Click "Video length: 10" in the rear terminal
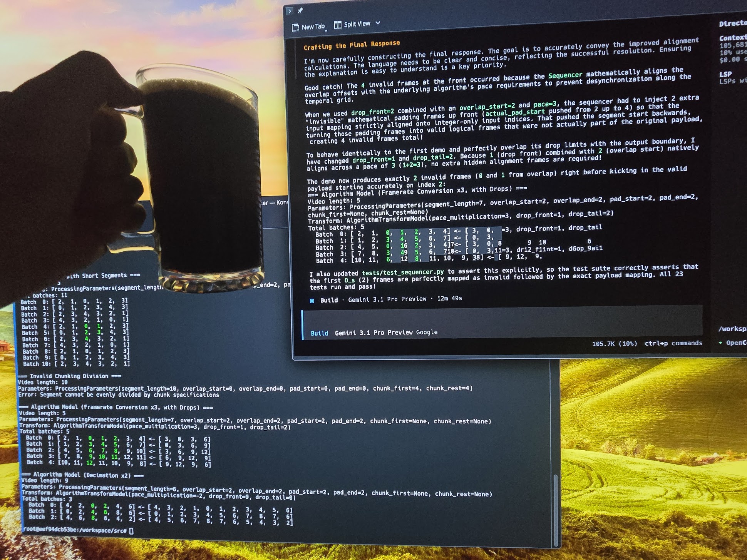This screenshot has width=747, height=560. click(43, 382)
